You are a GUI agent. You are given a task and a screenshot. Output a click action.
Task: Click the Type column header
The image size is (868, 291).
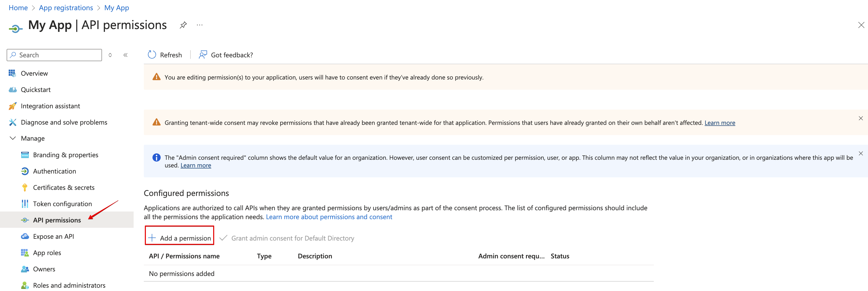pyautogui.click(x=264, y=256)
